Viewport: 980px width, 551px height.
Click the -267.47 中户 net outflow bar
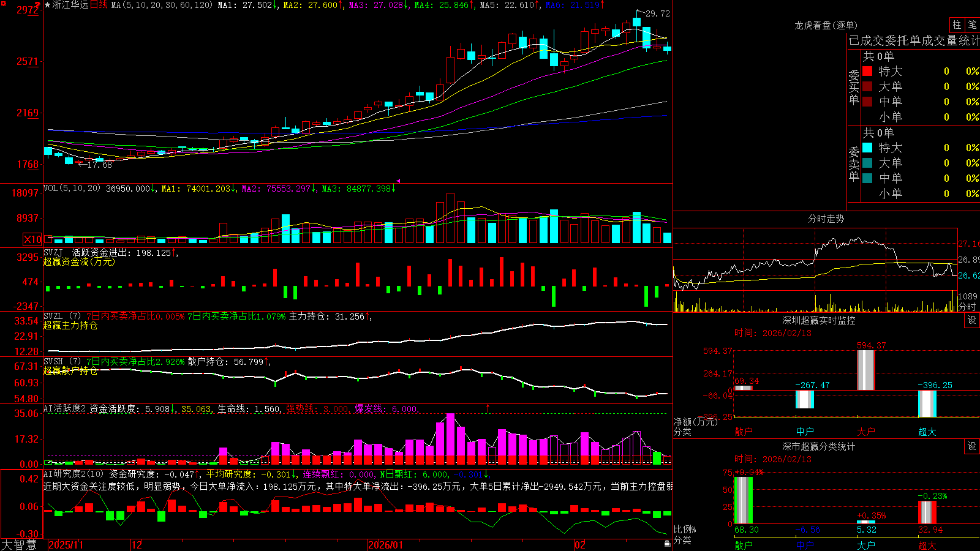(x=805, y=399)
